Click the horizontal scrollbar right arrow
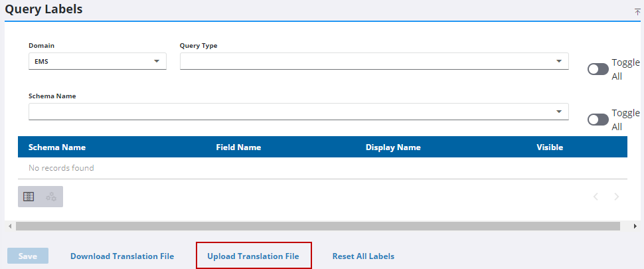644x269 pixels. (x=635, y=226)
